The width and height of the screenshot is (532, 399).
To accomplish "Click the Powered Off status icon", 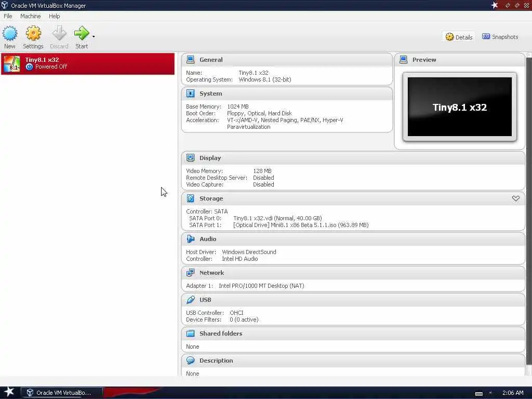I will click(x=29, y=67).
